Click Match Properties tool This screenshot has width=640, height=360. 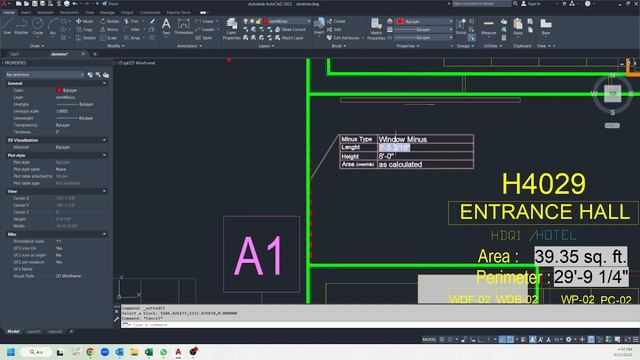pos(376,29)
